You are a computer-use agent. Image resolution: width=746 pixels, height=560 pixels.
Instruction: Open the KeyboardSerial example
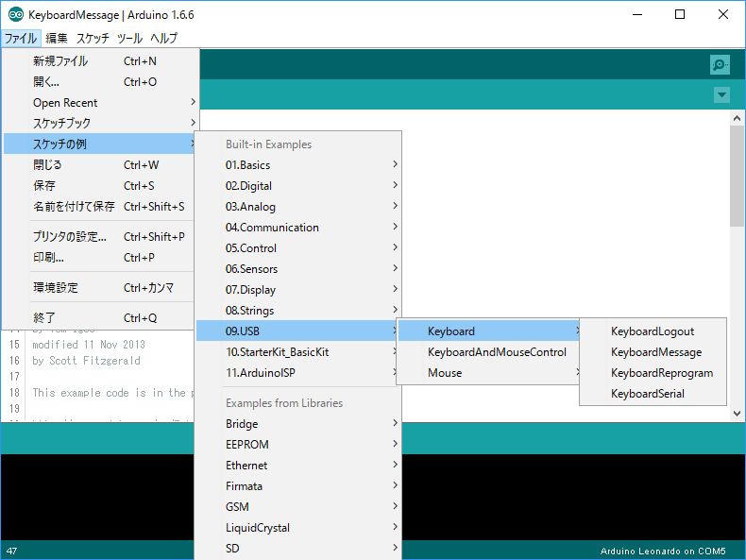pyautogui.click(x=647, y=394)
